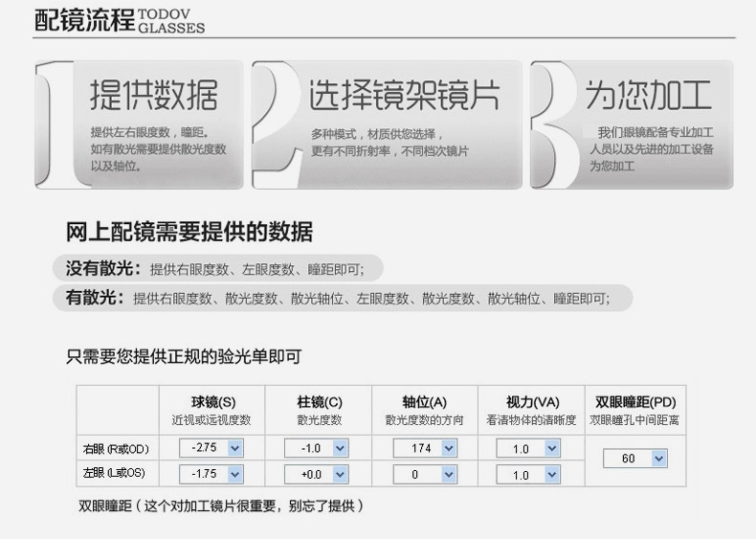Open the 双眼瞳距(PD) dropdown showing 60
The image size is (756, 539).
coord(636,460)
